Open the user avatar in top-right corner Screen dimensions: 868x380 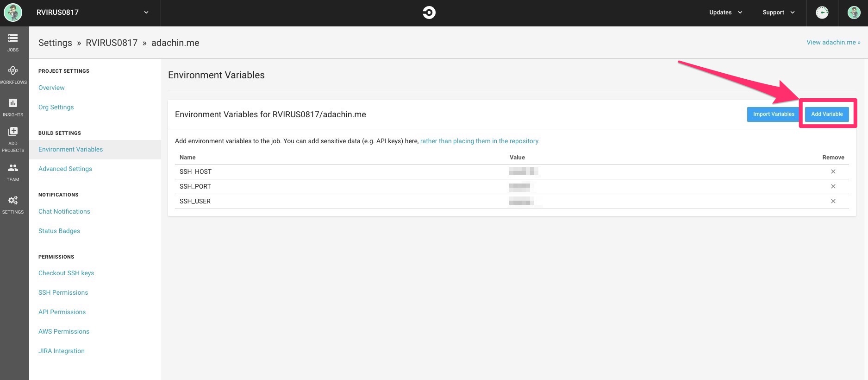(854, 13)
